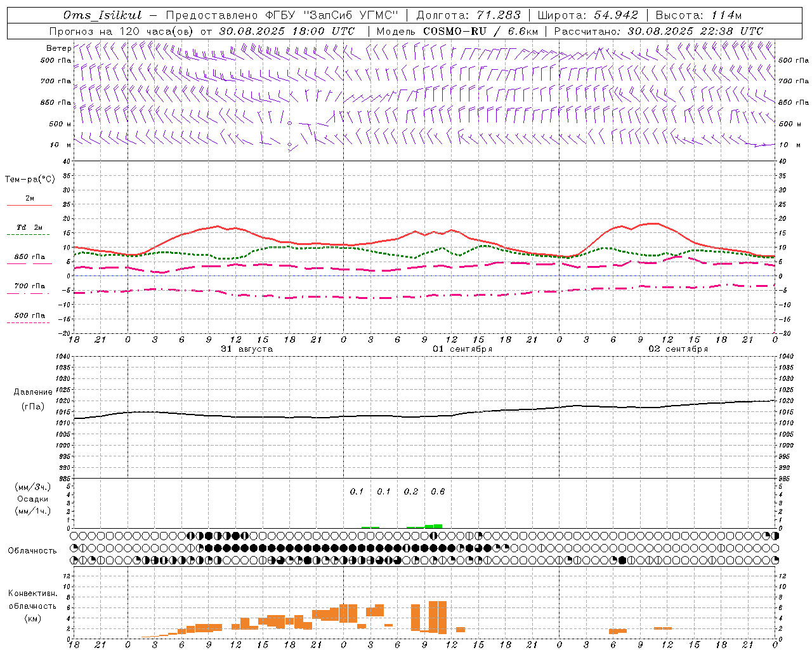
Task: Select the Долгота: 71.283 value
Action: coord(468,15)
